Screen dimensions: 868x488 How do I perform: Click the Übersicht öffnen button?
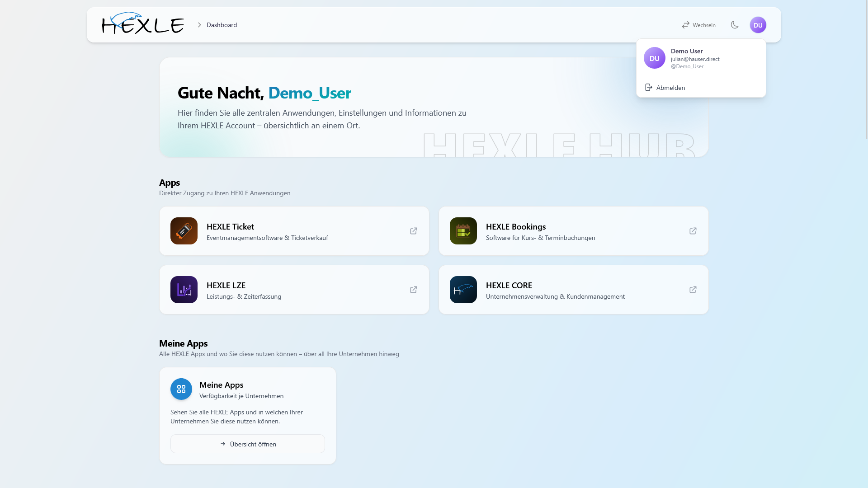coord(248,444)
